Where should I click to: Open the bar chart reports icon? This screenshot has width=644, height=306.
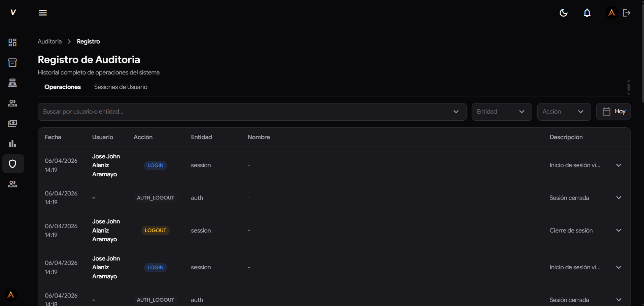(12, 144)
